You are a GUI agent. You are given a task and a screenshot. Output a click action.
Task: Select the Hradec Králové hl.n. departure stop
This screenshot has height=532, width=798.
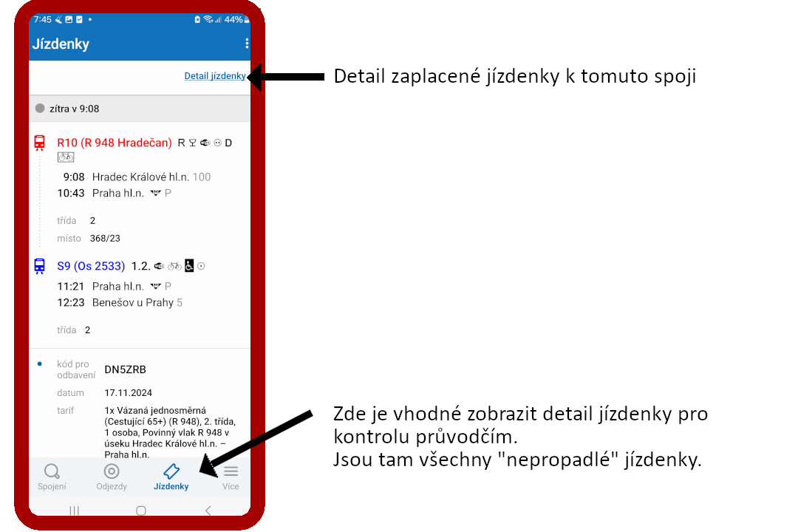140,177
